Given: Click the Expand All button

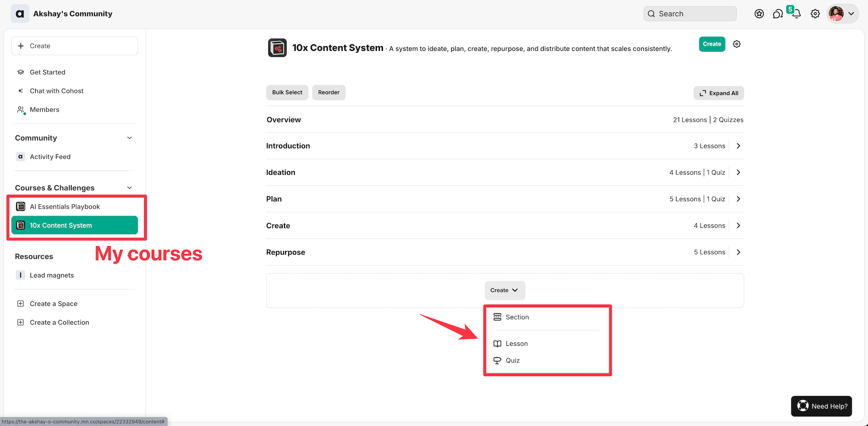Looking at the screenshot, I should [x=718, y=93].
